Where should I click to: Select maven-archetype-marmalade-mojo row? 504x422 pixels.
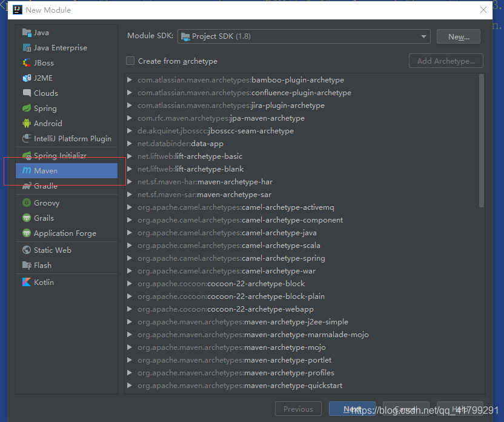coord(302,335)
